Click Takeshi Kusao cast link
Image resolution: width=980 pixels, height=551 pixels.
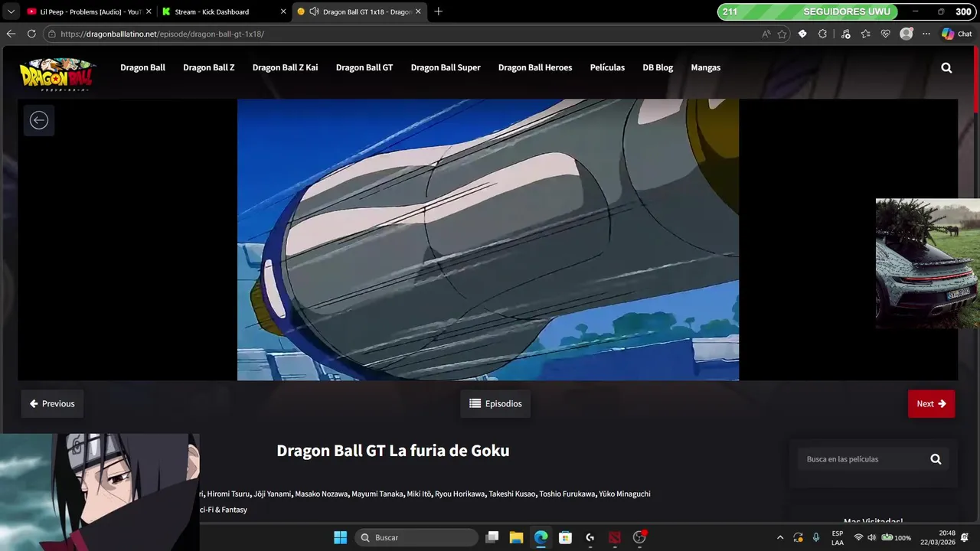512,494
